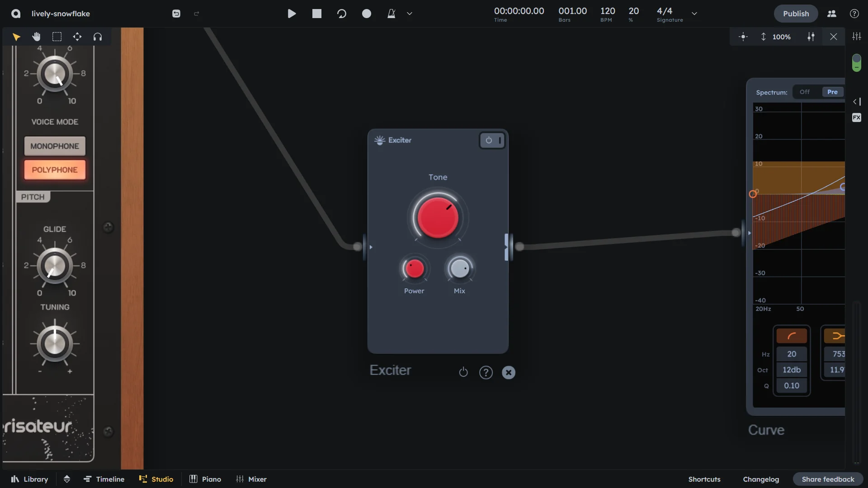Screen dimensions: 868x488
Task: Click the undo icon
Action: click(x=176, y=14)
